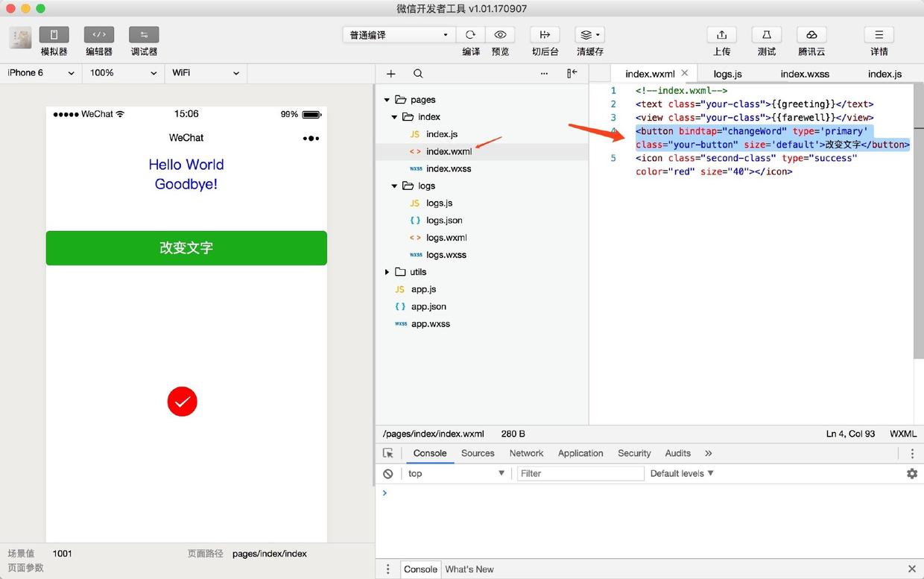Click the green 改变文字 button in simulator

[x=186, y=248]
